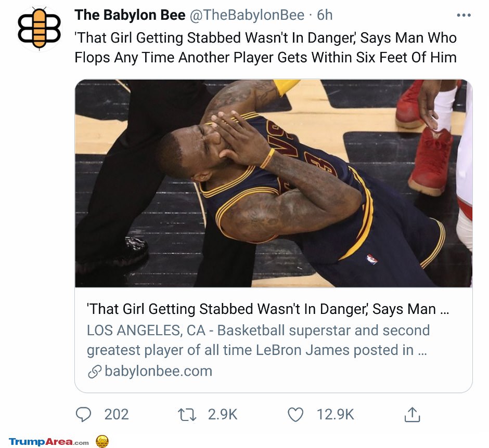This screenshot has height=448, width=489.
Task: Click the link chain icon beside babylonbee.com
Action: pyautogui.click(x=95, y=372)
